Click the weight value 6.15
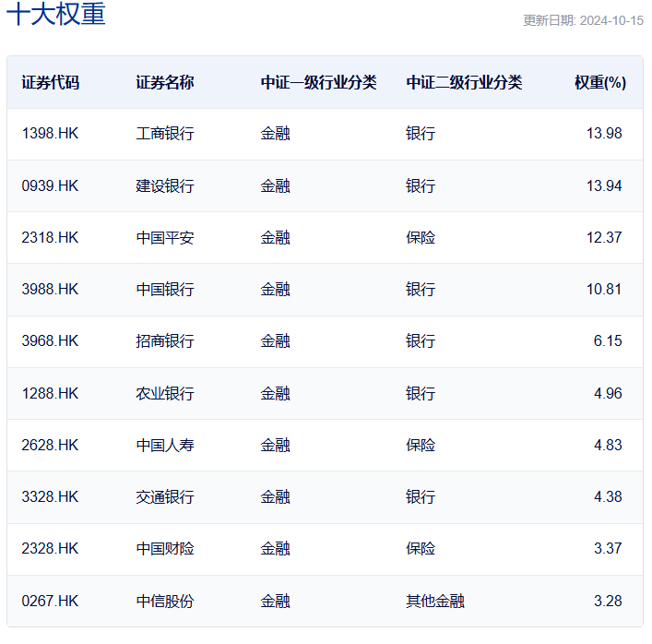 [608, 340]
